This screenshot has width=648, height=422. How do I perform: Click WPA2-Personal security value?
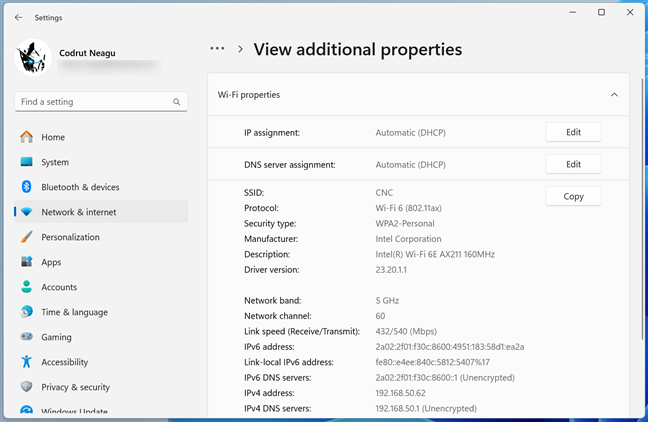(405, 224)
